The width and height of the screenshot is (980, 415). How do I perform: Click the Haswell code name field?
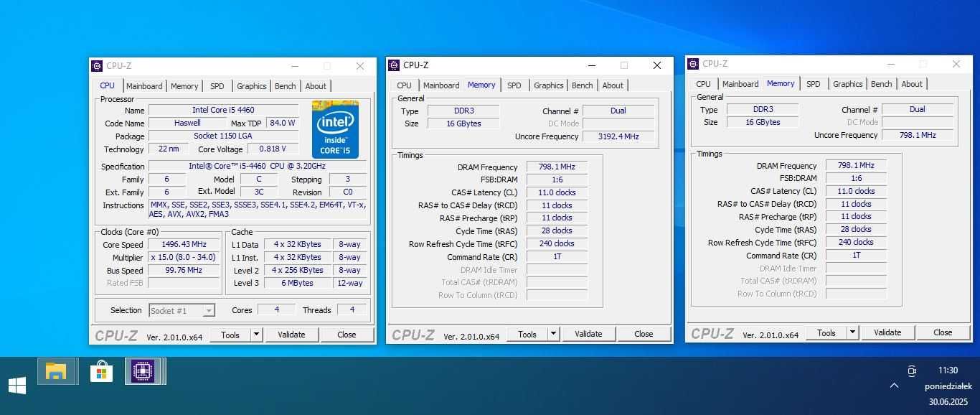(x=187, y=123)
